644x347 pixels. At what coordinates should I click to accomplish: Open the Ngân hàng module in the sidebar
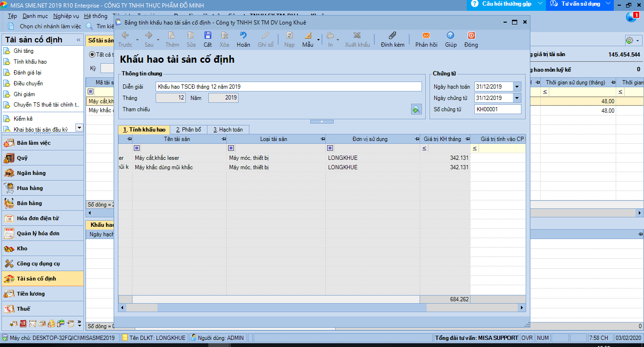[42, 173]
